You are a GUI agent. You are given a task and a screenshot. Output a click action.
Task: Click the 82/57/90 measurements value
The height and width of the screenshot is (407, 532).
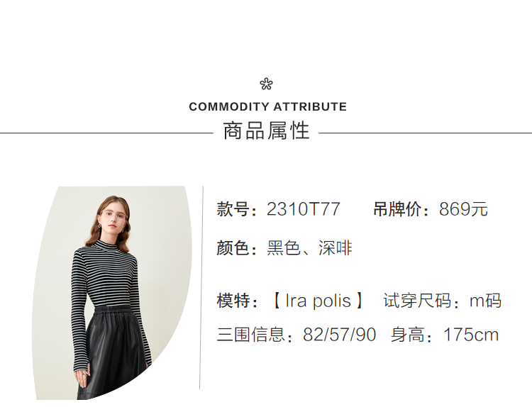(339, 335)
